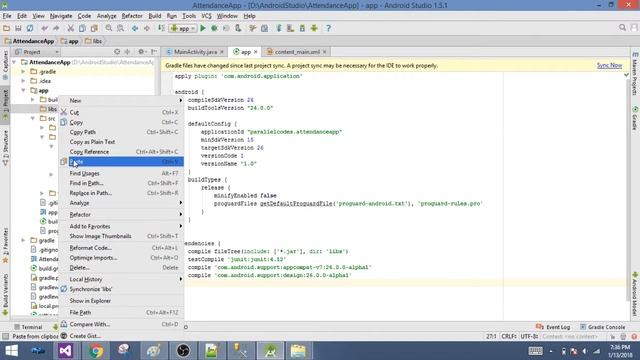Screen dimensions: 640x360
Task: Switch to the content_main.xml tab
Action: click(x=297, y=52)
